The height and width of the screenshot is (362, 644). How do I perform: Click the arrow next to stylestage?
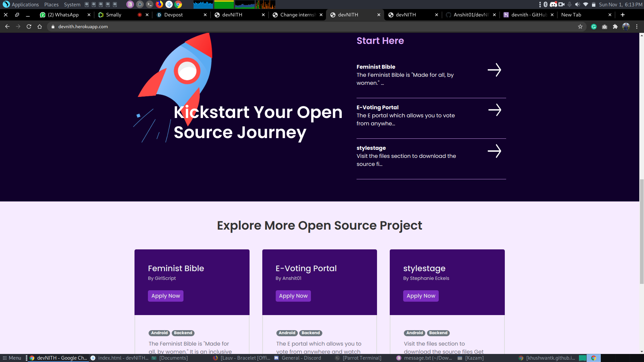pos(494,151)
